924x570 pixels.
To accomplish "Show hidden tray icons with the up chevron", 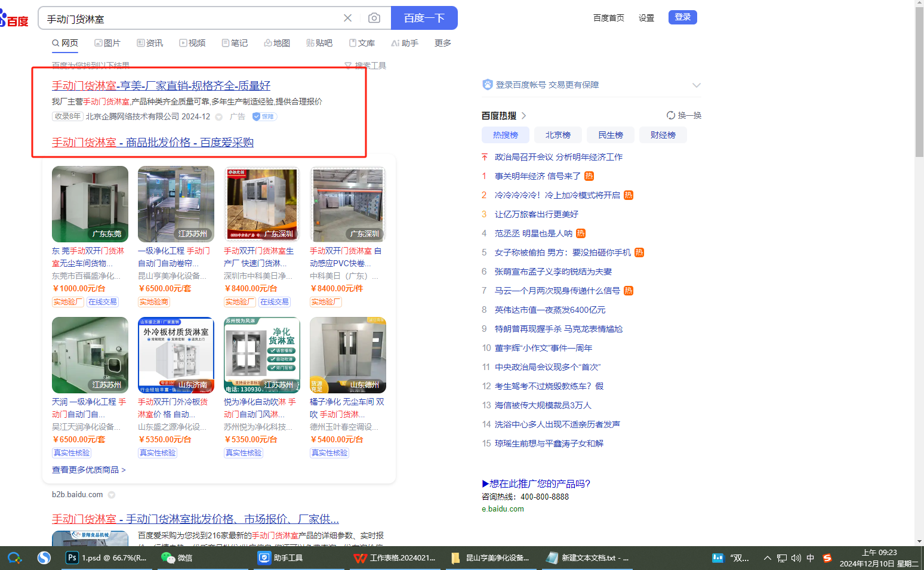I will point(767,559).
